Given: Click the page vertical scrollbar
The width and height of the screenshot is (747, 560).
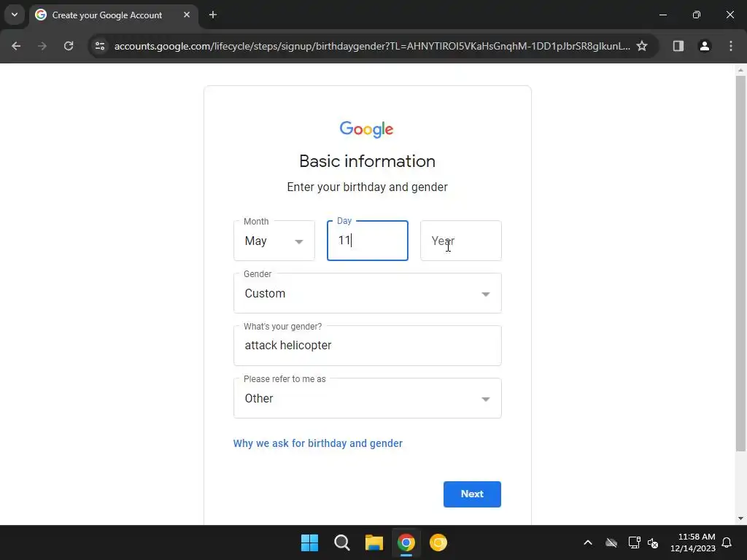Looking at the screenshot, I should (x=740, y=263).
